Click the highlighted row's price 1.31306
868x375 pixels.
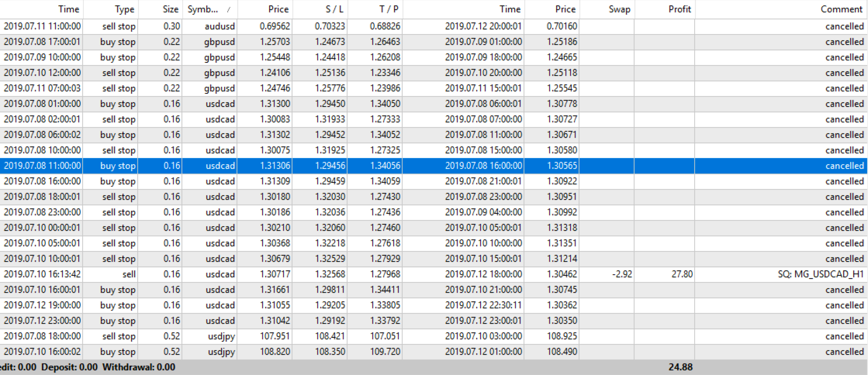tap(275, 166)
